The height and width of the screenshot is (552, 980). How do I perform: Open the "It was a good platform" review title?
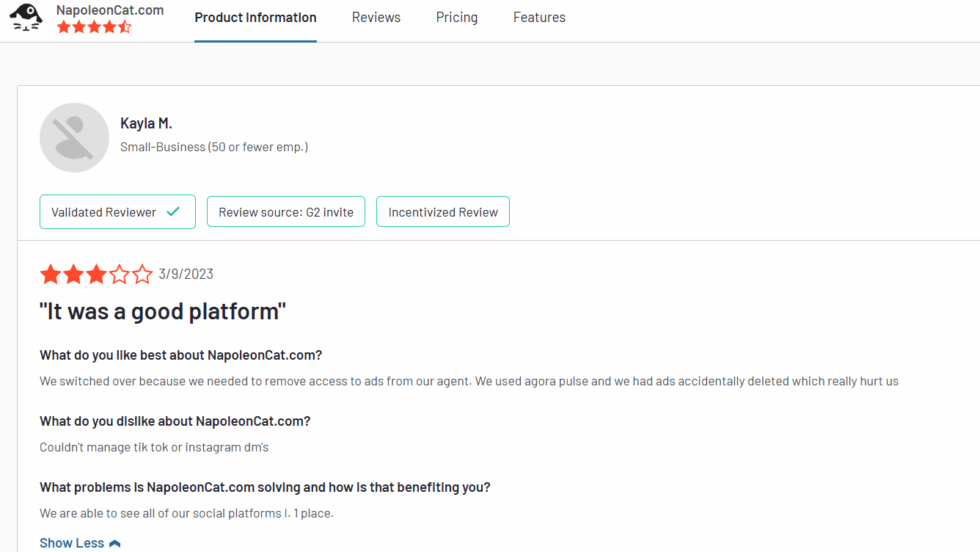[162, 311]
